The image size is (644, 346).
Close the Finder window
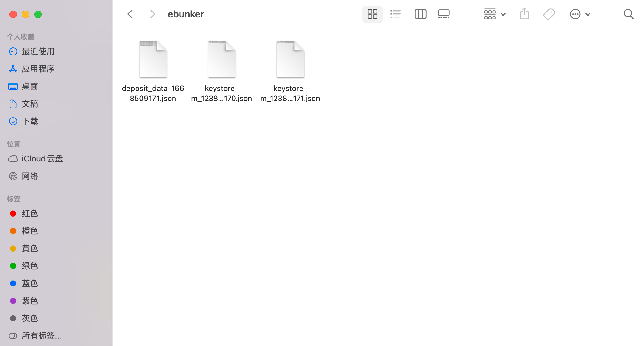click(x=13, y=14)
